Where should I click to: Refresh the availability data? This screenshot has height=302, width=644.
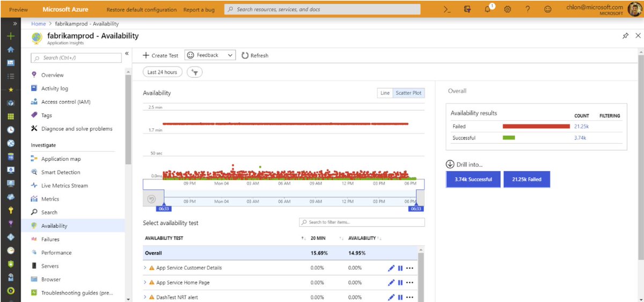click(255, 55)
